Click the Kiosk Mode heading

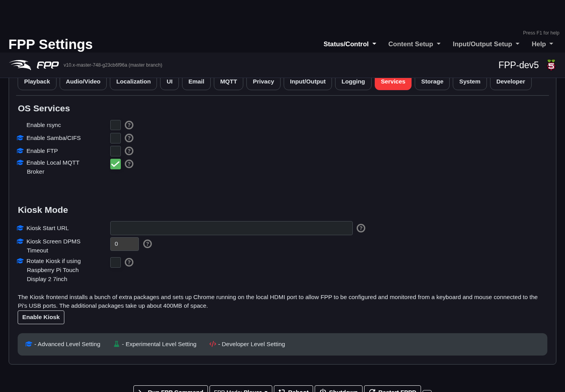pos(43,210)
